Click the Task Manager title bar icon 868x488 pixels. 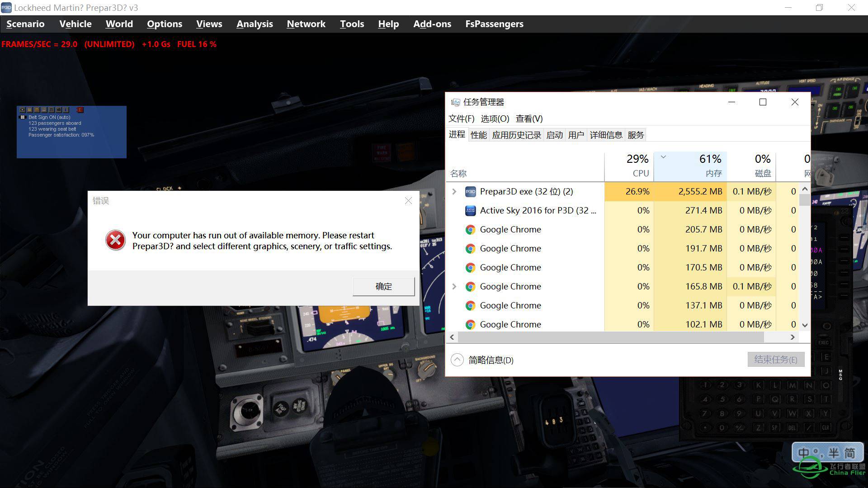click(x=455, y=102)
